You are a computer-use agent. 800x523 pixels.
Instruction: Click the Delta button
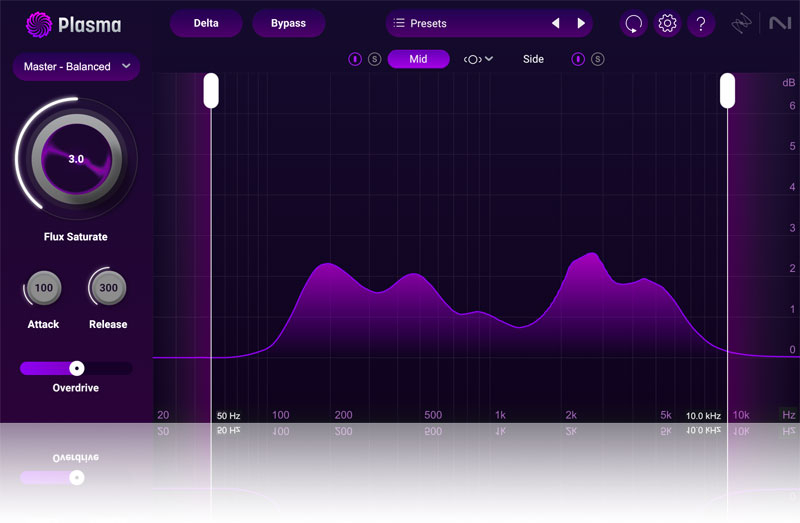206,23
